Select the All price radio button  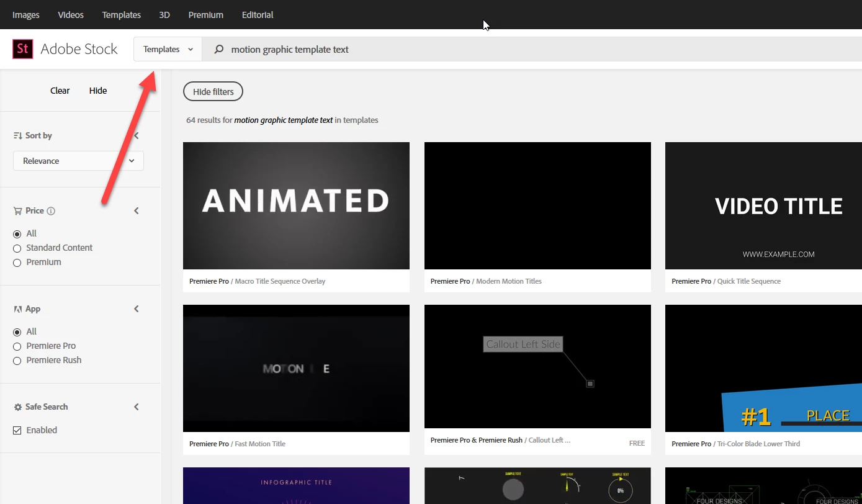(x=17, y=234)
